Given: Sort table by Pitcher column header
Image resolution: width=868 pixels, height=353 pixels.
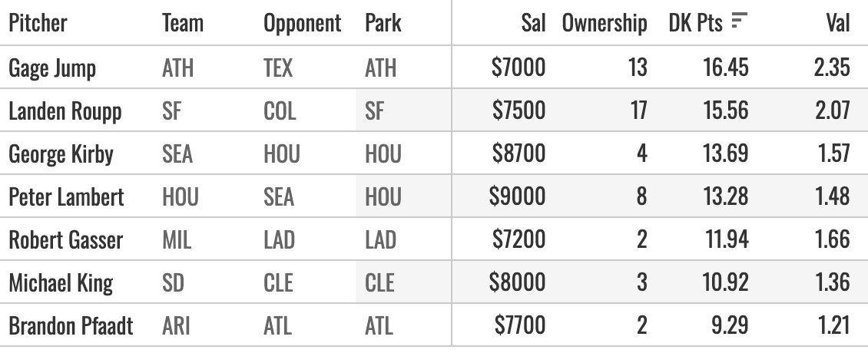Looking at the screenshot, I should click(x=38, y=23).
